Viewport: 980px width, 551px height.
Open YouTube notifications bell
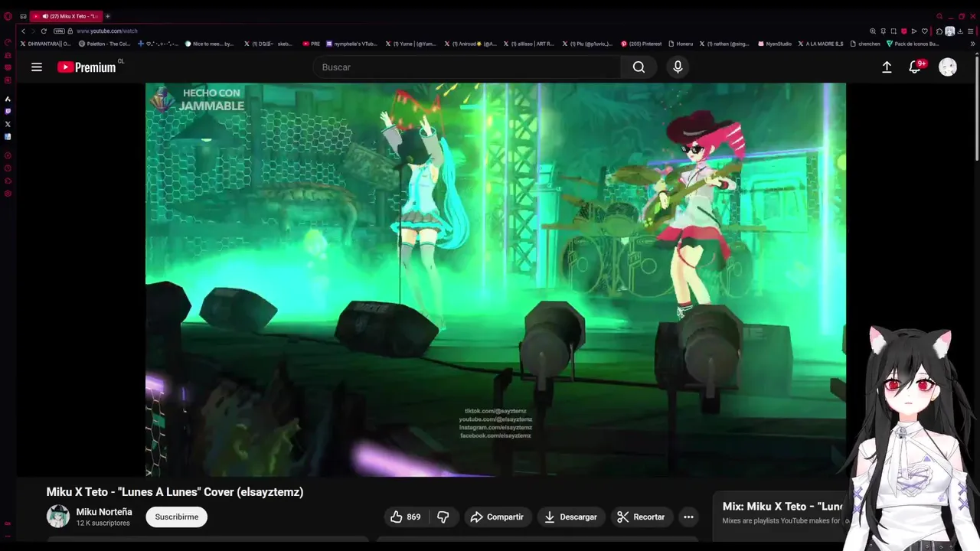point(915,67)
